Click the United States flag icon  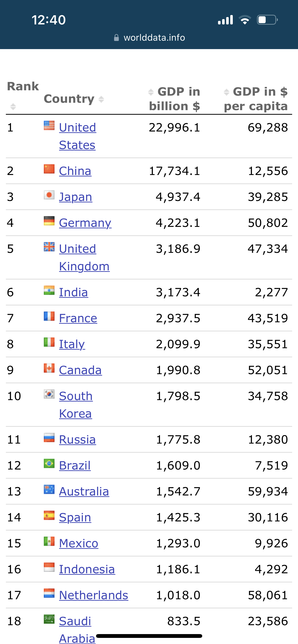click(49, 125)
